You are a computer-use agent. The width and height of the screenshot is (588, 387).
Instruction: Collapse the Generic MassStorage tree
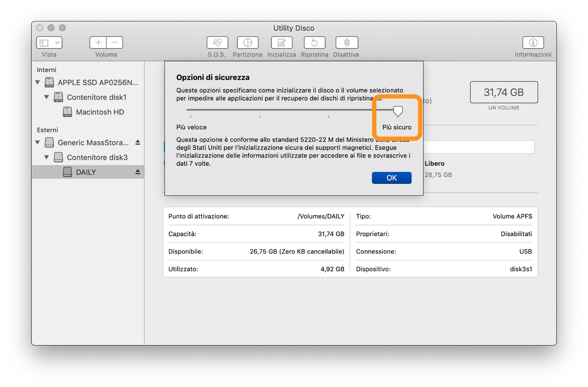click(x=37, y=142)
